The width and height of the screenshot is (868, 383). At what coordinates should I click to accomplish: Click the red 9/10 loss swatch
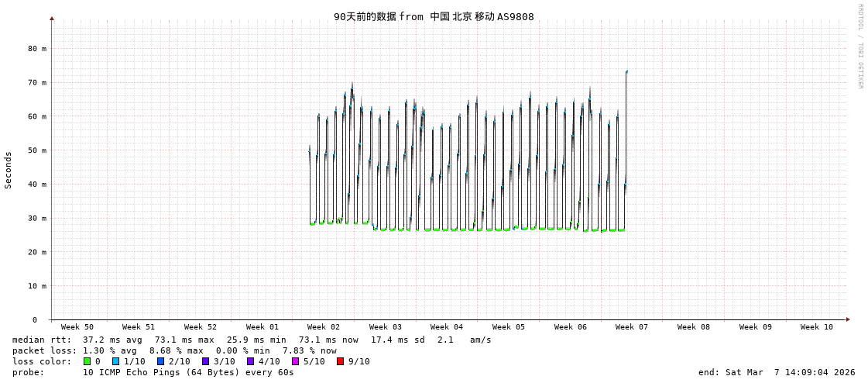tap(340, 361)
